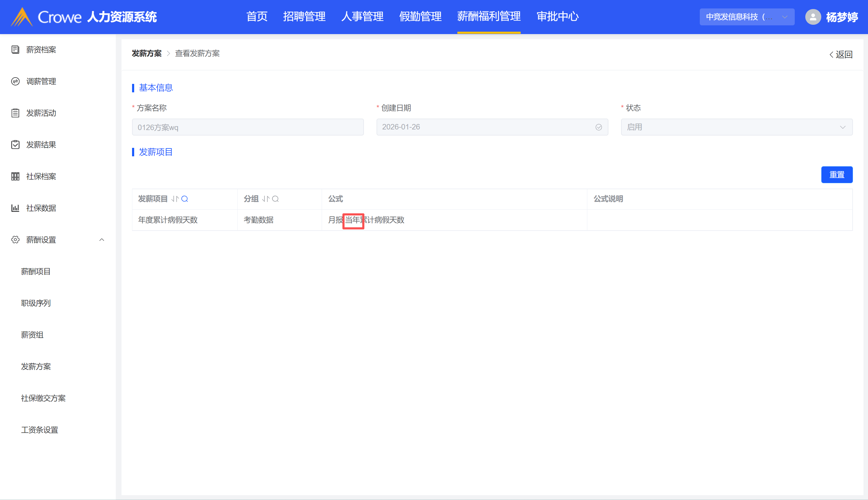Click the 重置 button
Image resolution: width=868 pixels, height=500 pixels.
click(836, 175)
